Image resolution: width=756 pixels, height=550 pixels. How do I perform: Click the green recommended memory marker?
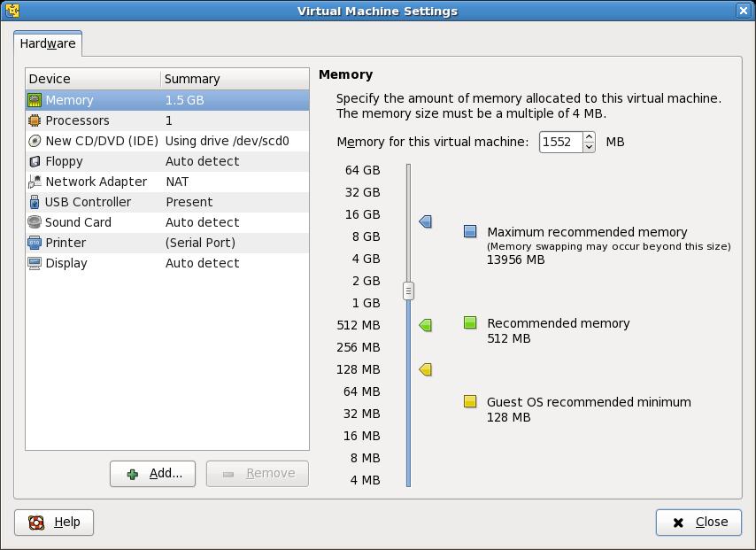point(426,325)
